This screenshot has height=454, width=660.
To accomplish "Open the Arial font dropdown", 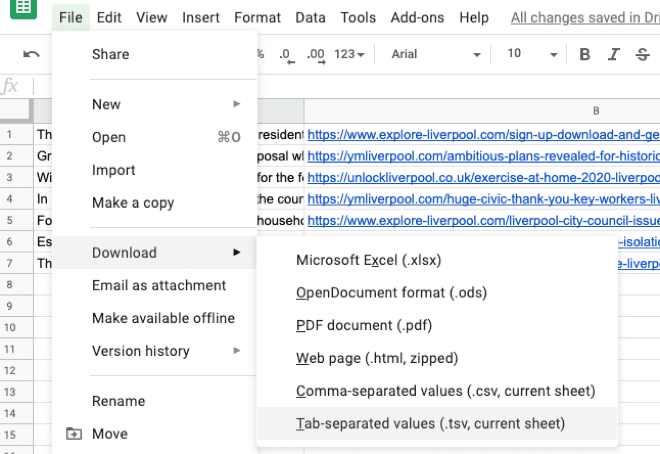I will click(436, 54).
